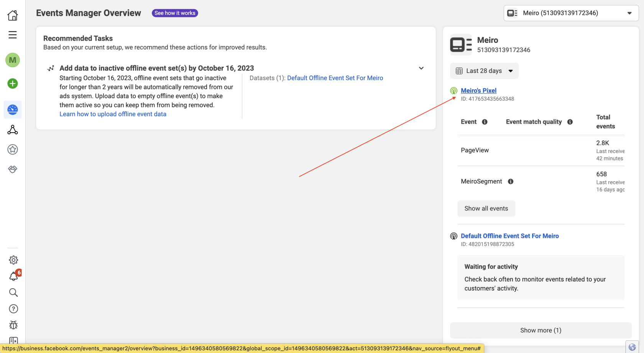Click the bug report icon
Viewport: 644px width, 353px height.
[x=13, y=325]
